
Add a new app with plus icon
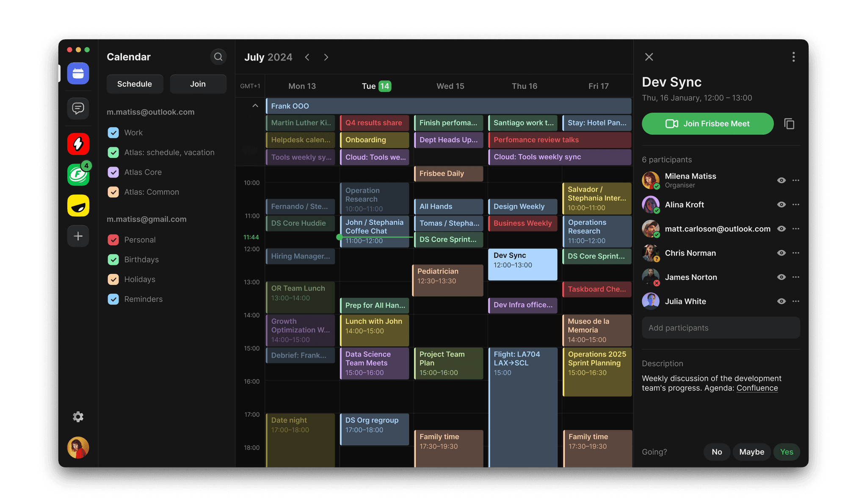pyautogui.click(x=78, y=236)
